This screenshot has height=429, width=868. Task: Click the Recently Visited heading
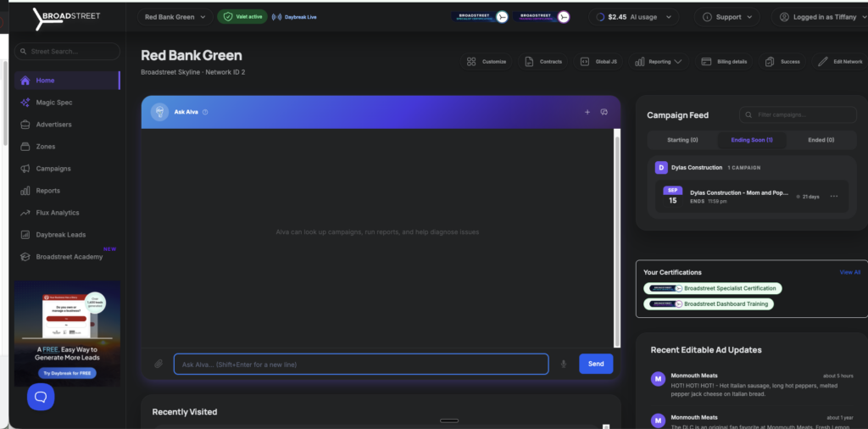pos(185,412)
